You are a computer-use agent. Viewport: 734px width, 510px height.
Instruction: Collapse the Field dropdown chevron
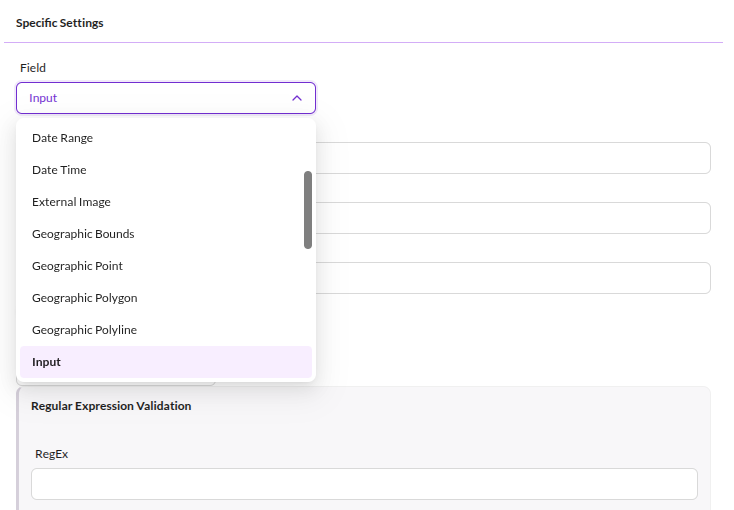pyautogui.click(x=297, y=98)
